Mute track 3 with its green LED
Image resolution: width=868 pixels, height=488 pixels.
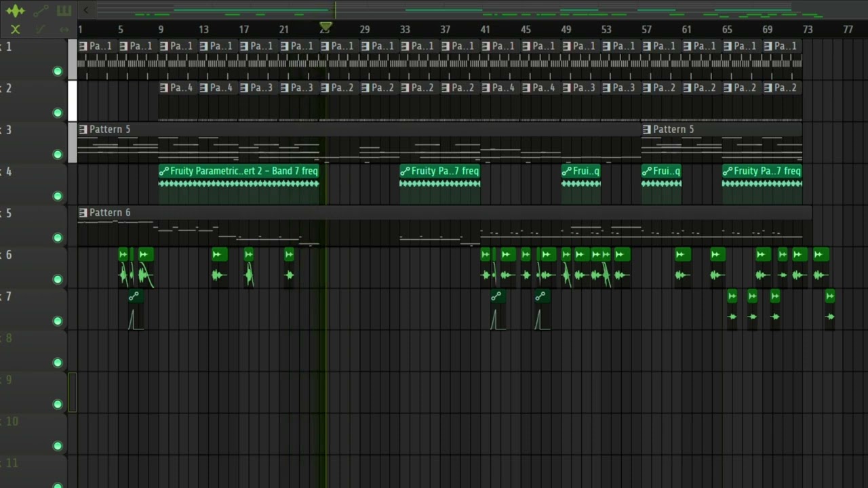pyautogui.click(x=58, y=155)
